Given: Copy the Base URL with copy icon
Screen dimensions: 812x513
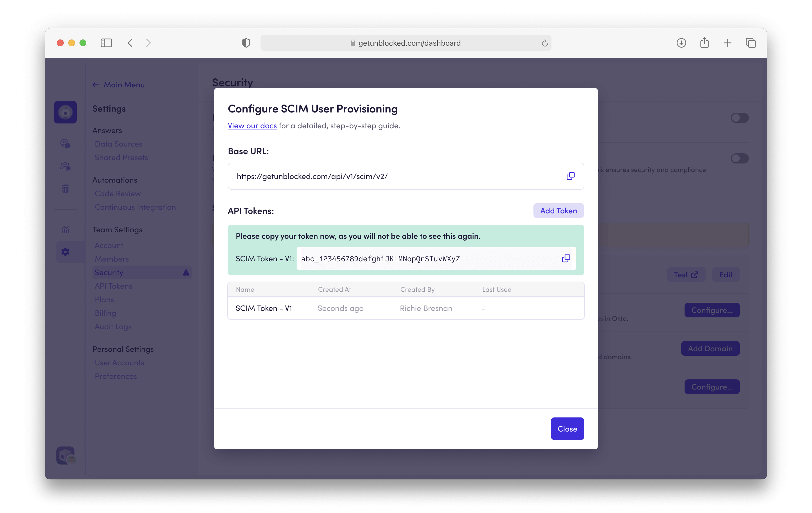Looking at the screenshot, I should pos(570,176).
